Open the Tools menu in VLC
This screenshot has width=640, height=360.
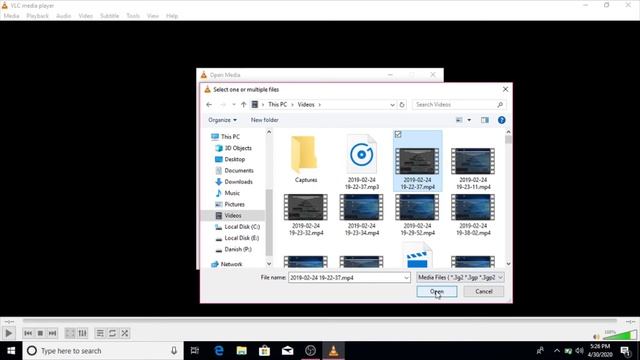[133, 16]
